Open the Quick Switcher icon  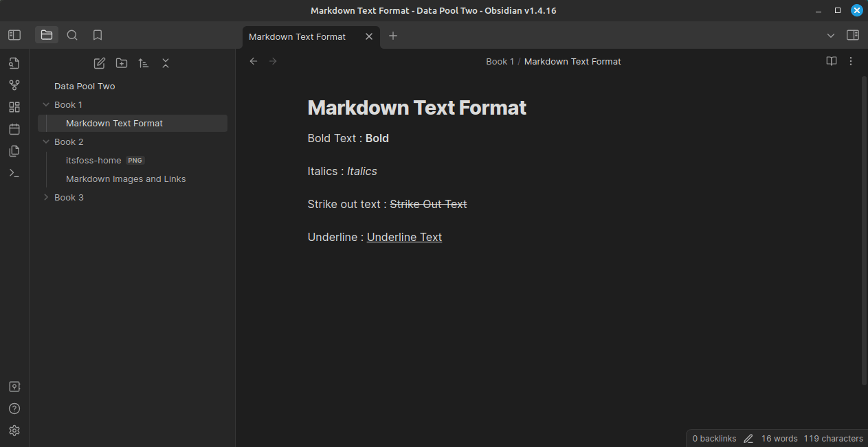(14, 63)
